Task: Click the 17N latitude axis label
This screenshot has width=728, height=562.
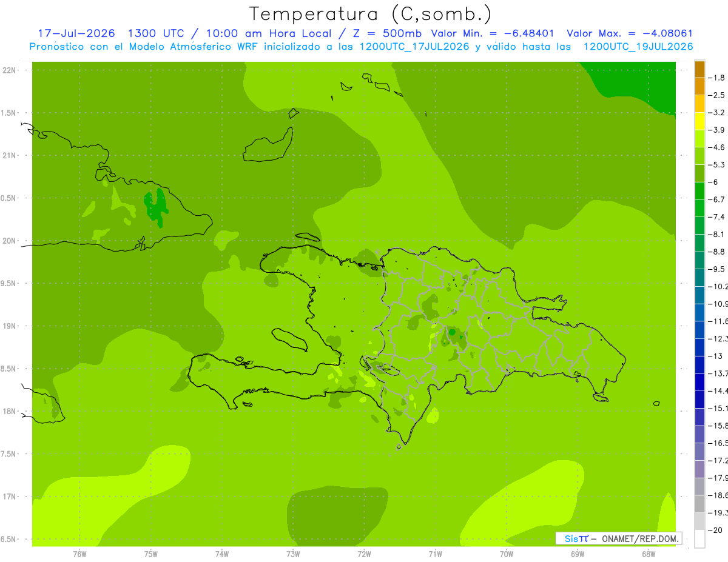Action: point(10,497)
